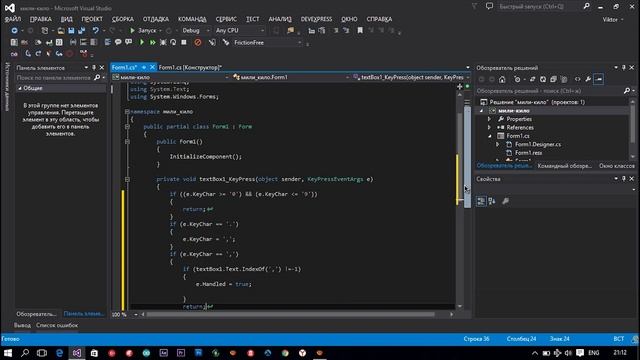
Task: Collapse the Общие toolbox group
Action: 20,88
